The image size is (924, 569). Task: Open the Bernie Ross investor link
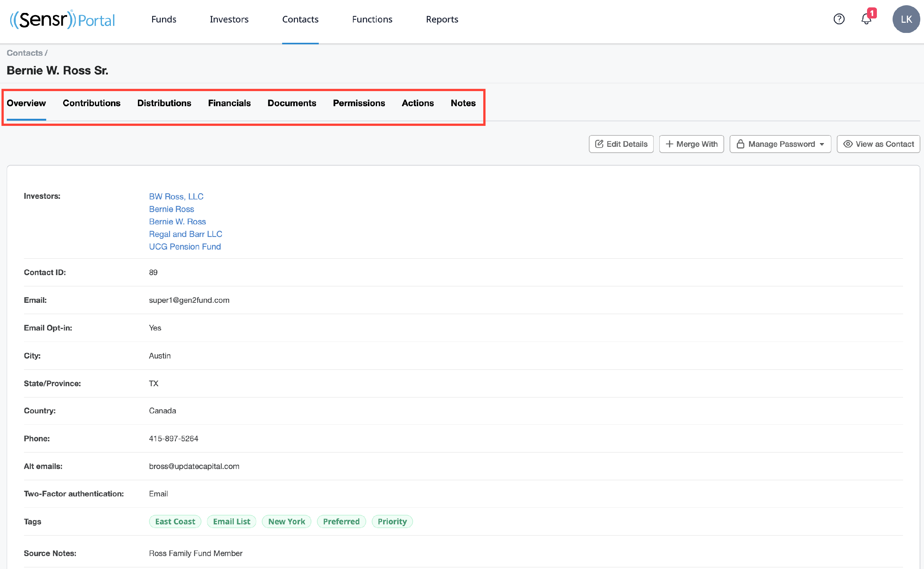(x=171, y=209)
